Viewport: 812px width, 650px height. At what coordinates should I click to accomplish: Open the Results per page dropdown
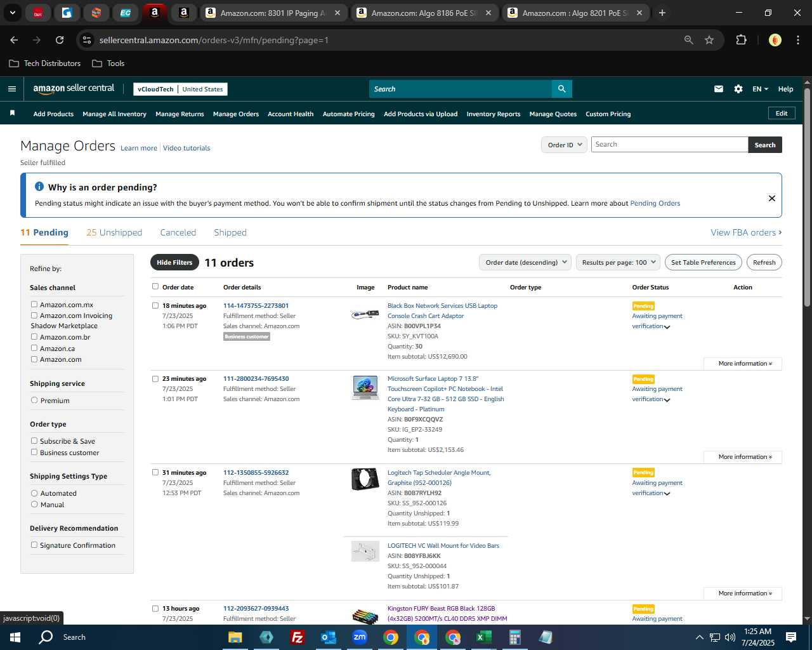point(619,262)
